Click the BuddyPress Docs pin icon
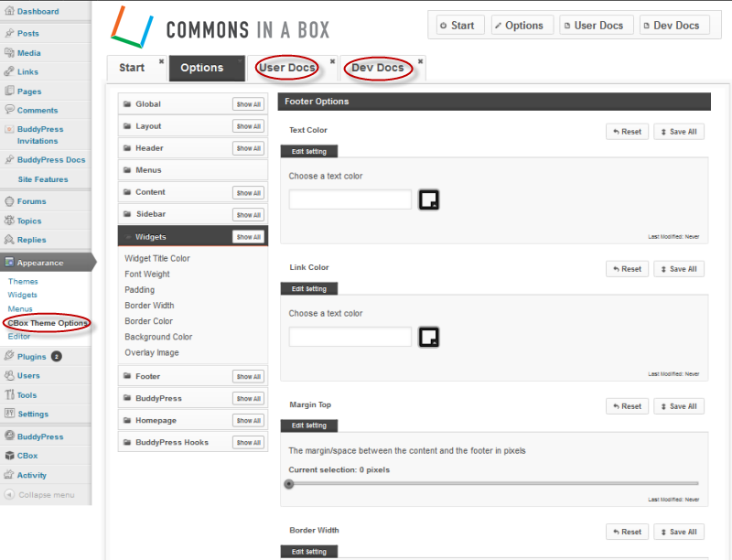This screenshot has width=732, height=560. coord(9,159)
